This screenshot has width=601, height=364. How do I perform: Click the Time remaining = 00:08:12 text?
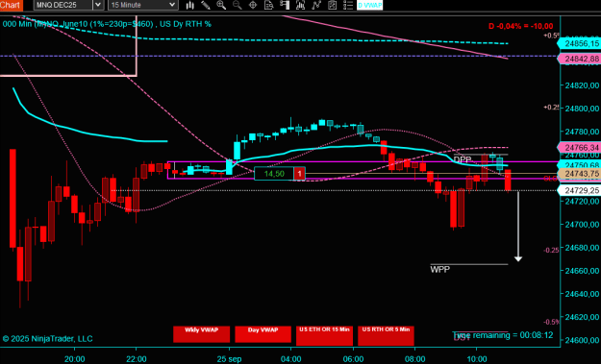click(503, 335)
